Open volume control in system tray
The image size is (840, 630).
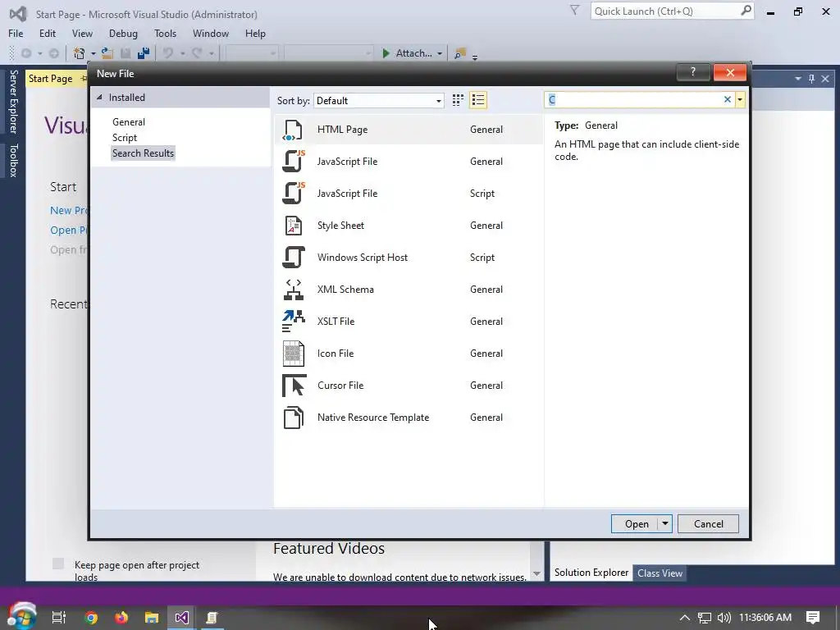pos(724,618)
